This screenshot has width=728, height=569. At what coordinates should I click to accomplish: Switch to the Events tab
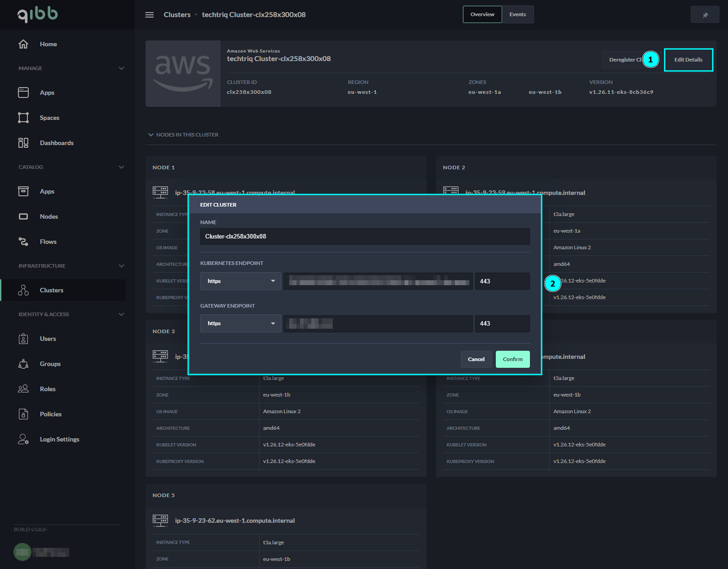point(517,14)
